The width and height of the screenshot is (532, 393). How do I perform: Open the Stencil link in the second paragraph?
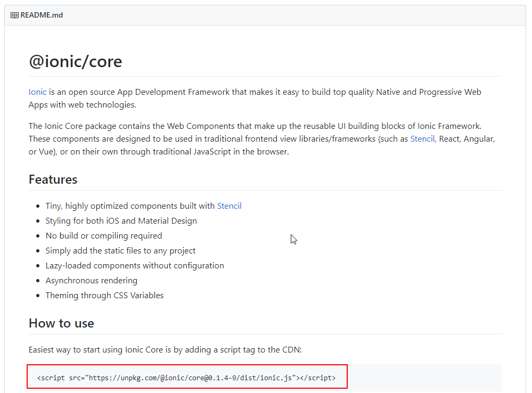pyautogui.click(x=422, y=138)
